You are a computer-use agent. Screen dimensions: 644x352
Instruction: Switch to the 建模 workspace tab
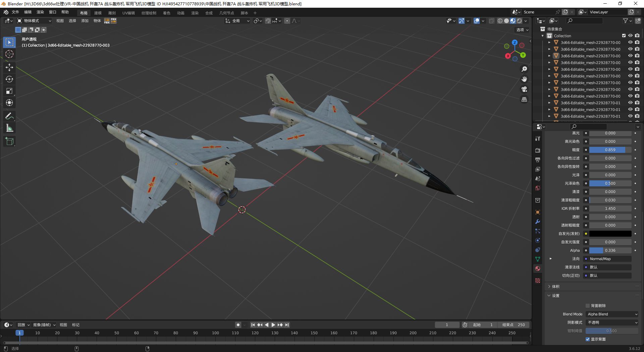98,13
